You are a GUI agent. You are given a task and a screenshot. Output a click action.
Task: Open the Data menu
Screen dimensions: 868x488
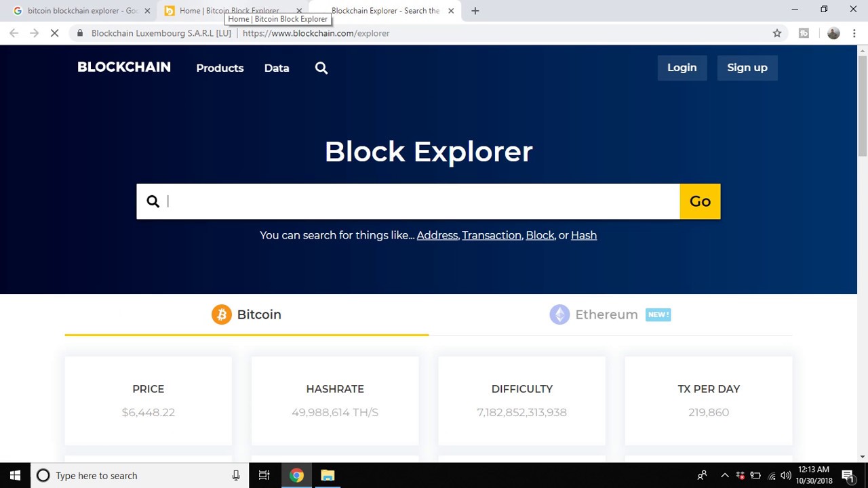277,68
